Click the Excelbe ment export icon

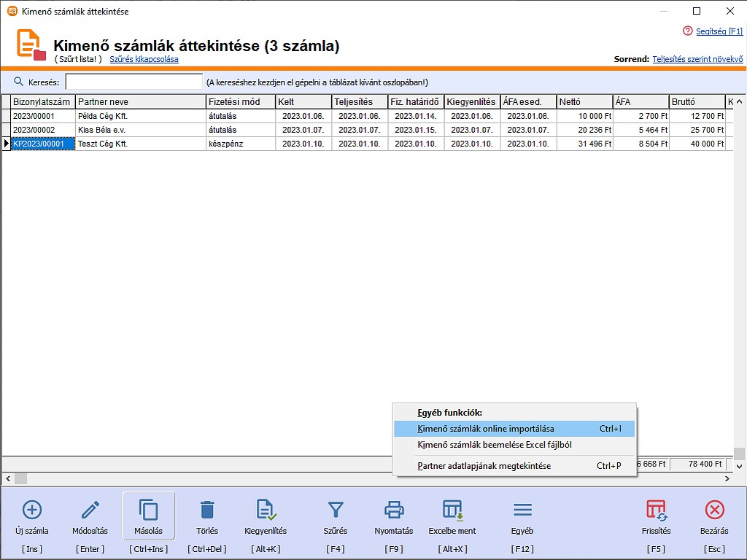pyautogui.click(x=452, y=510)
